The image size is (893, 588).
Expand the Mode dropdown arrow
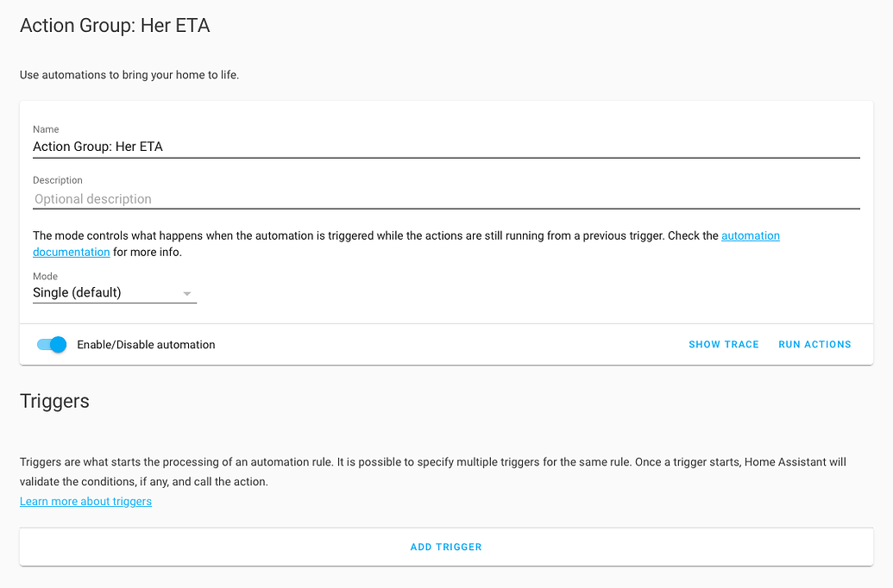pyautogui.click(x=187, y=293)
